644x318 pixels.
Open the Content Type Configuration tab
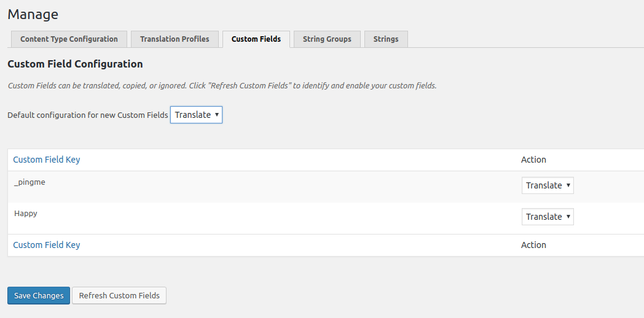69,39
